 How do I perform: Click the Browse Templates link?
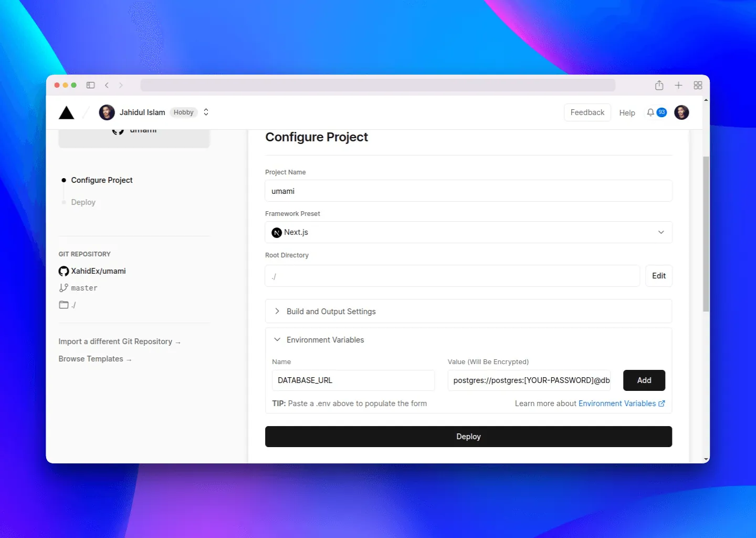tap(95, 359)
